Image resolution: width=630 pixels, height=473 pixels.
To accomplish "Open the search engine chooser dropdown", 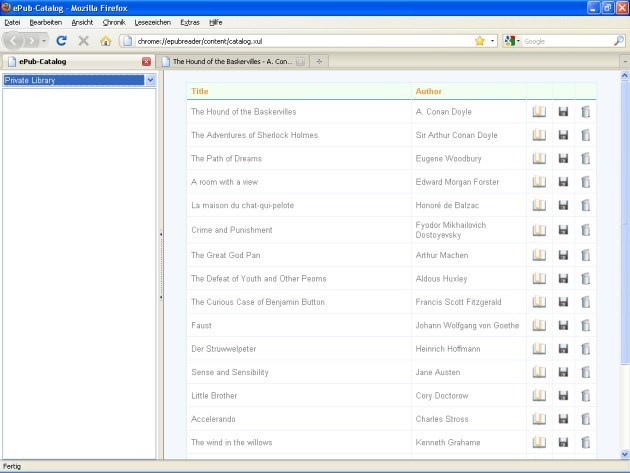I will (512, 41).
